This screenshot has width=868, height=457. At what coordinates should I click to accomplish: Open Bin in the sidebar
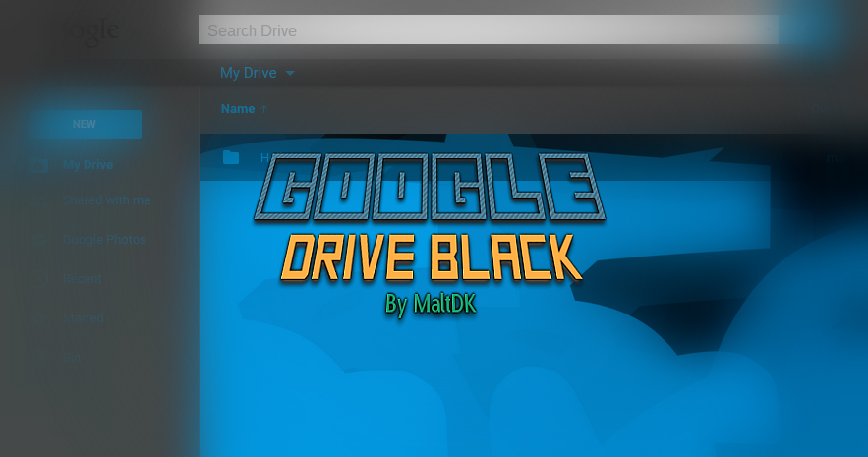[x=72, y=358]
